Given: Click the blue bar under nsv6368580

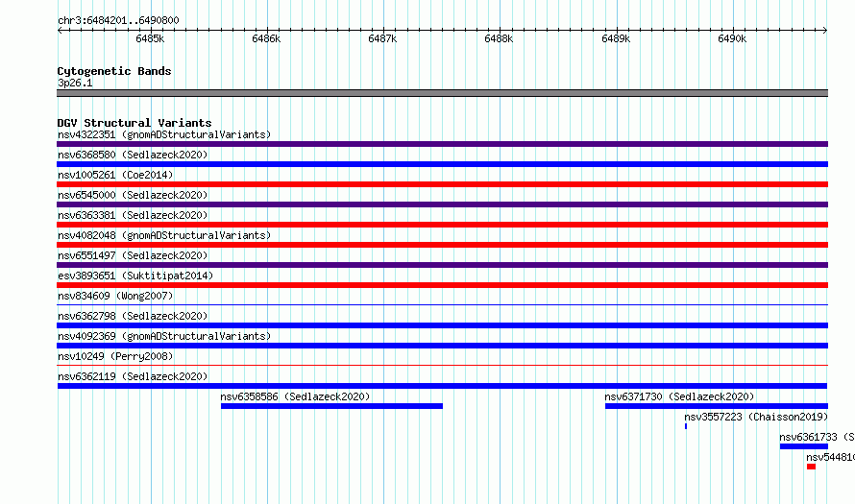Looking at the screenshot, I should point(442,164).
